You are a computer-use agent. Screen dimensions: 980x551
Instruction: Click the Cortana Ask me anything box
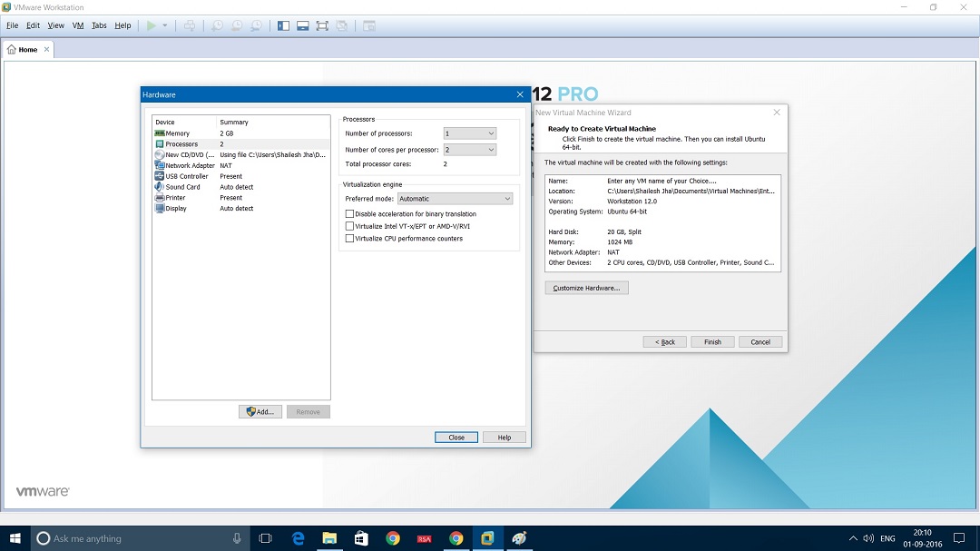[x=141, y=538]
